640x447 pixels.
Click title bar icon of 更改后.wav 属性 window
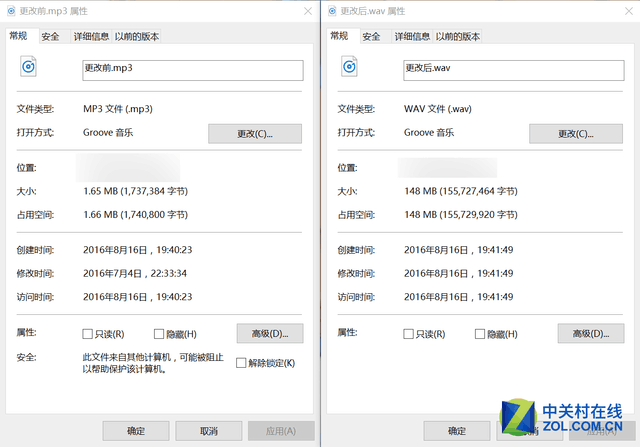[332, 11]
